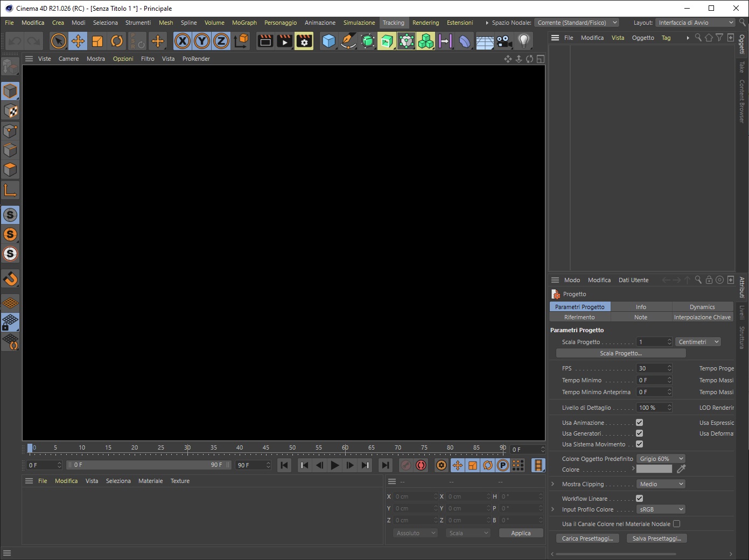Toggle Usa Generatori checkbox
The width and height of the screenshot is (749, 560).
[639, 433]
